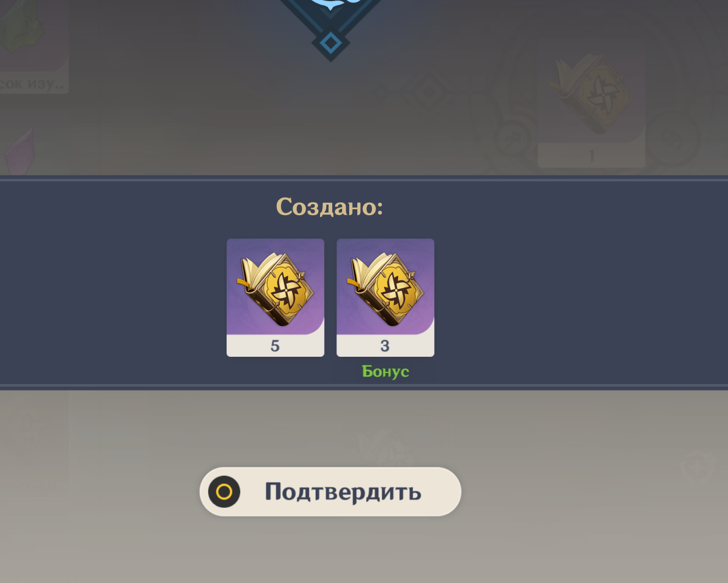Click the quantity label showing 3
This screenshot has width=728, height=583.
pos(385,346)
